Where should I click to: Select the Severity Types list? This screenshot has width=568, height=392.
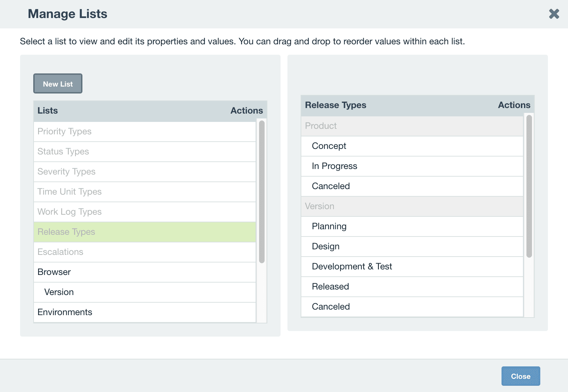point(145,172)
